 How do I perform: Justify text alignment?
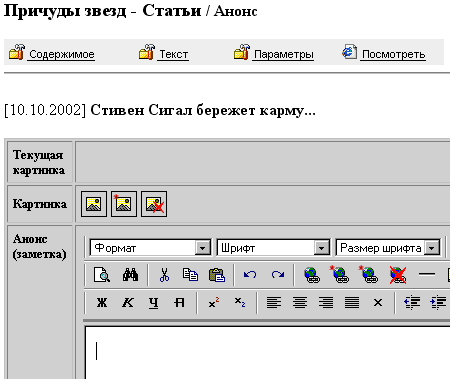click(352, 303)
